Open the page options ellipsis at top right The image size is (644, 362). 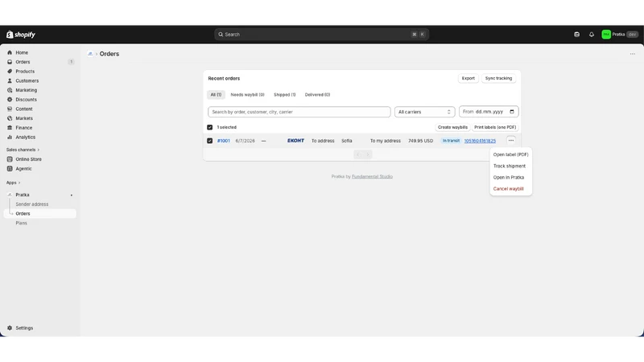coord(633,54)
